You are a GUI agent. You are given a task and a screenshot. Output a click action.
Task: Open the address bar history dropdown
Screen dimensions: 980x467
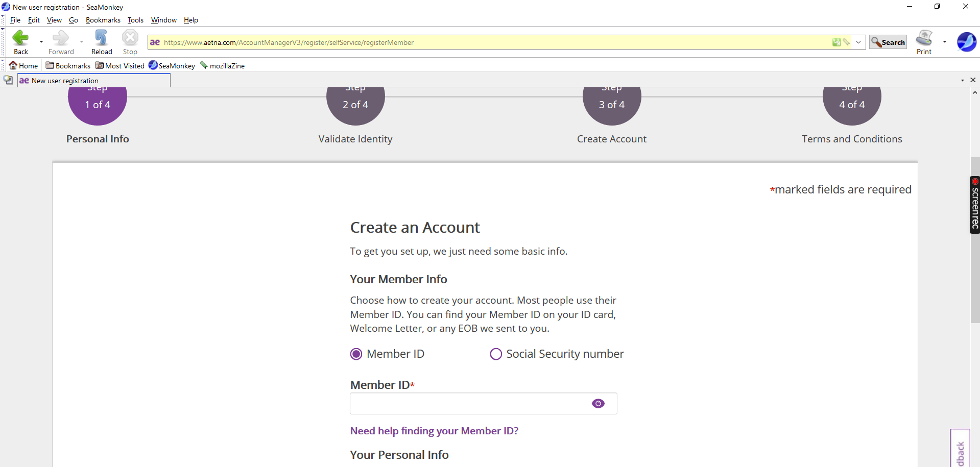point(858,42)
